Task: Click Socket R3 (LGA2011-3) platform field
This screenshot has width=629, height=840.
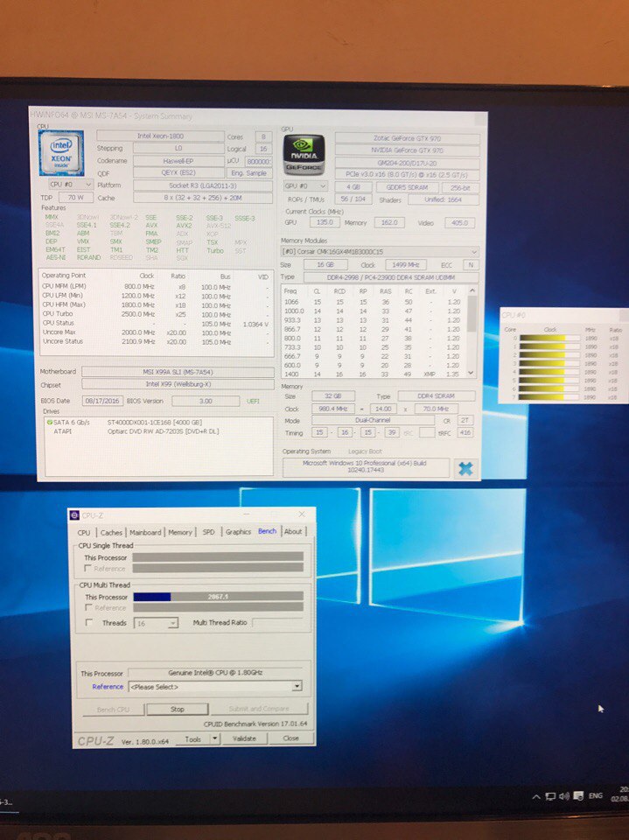Action: 203,185
